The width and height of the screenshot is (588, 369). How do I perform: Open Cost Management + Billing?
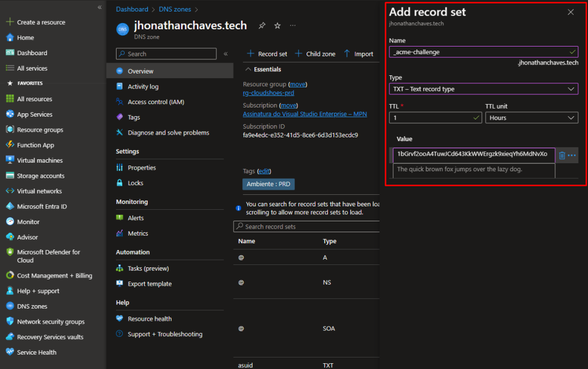click(x=55, y=276)
